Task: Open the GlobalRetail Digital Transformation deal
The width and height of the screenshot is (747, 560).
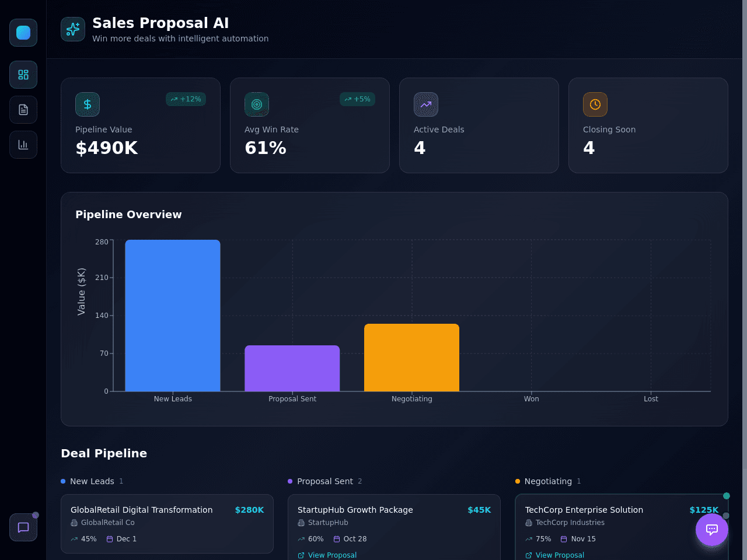Action: click(x=167, y=524)
